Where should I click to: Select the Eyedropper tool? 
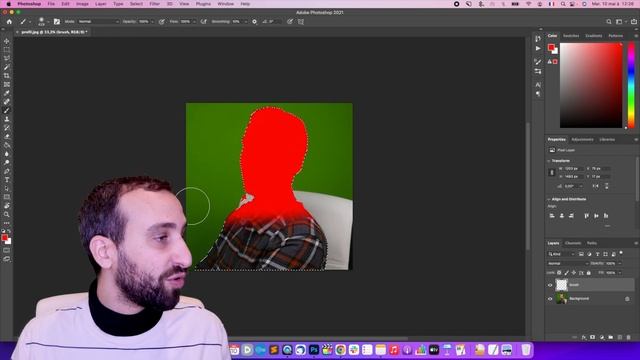[x=7, y=93]
